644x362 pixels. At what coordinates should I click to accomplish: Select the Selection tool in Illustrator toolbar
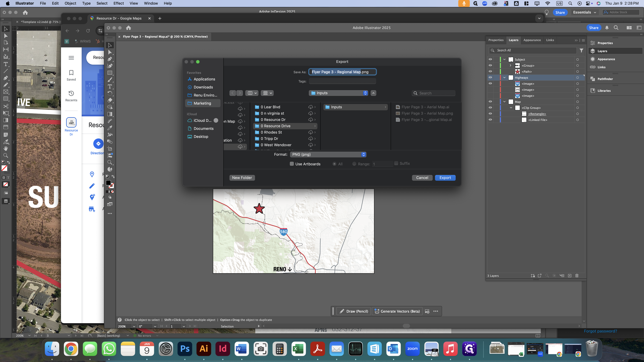(x=110, y=45)
